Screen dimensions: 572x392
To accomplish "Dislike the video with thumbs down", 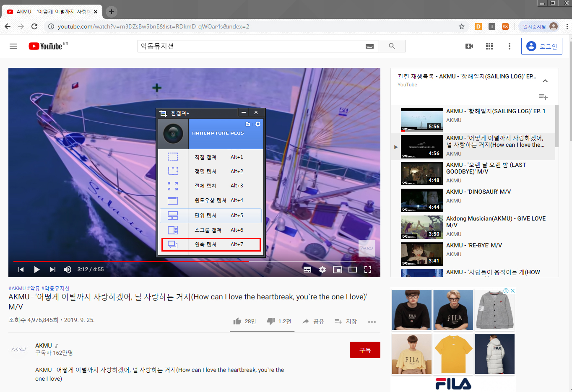I will pos(271,321).
